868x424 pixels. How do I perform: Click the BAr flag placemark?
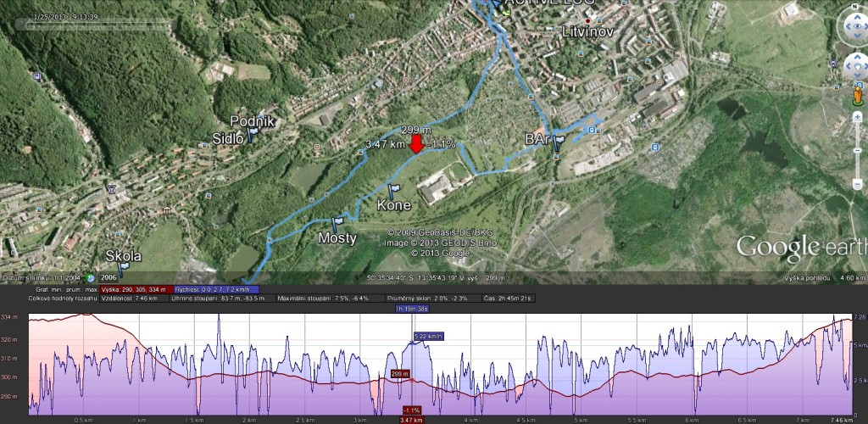coord(558,142)
